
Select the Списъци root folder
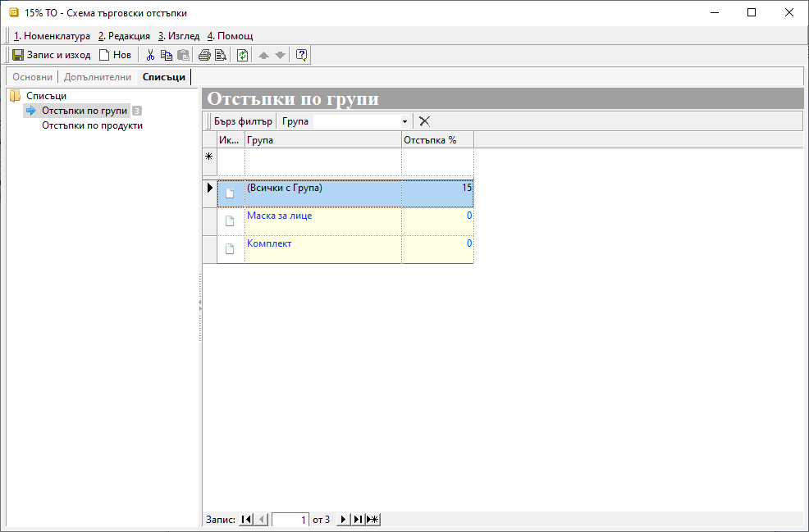click(46, 96)
